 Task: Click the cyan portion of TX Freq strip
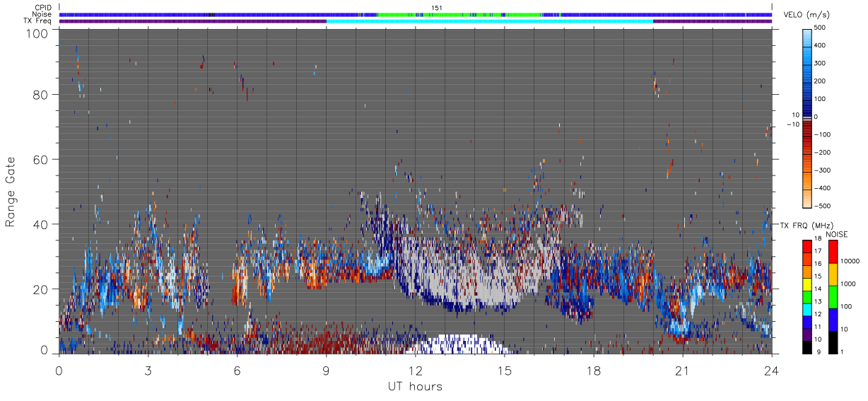(x=490, y=21)
